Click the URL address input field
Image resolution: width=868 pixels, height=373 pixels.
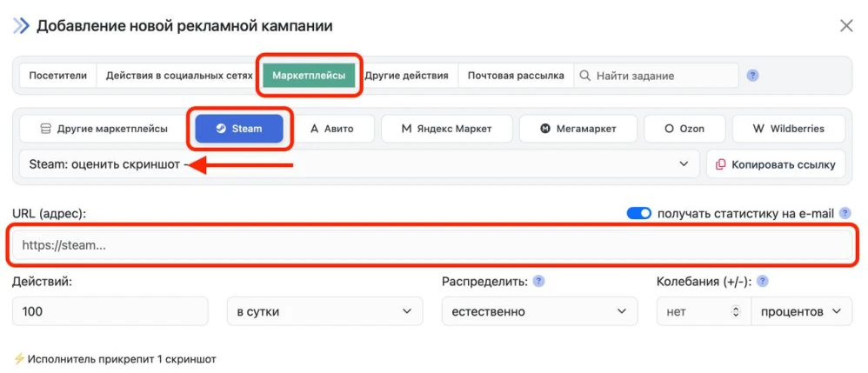pyautogui.click(x=432, y=246)
